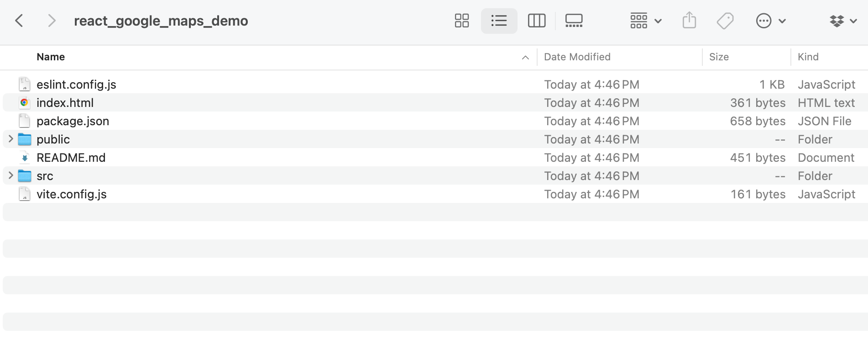Go forward with the right chevron button

click(x=52, y=21)
